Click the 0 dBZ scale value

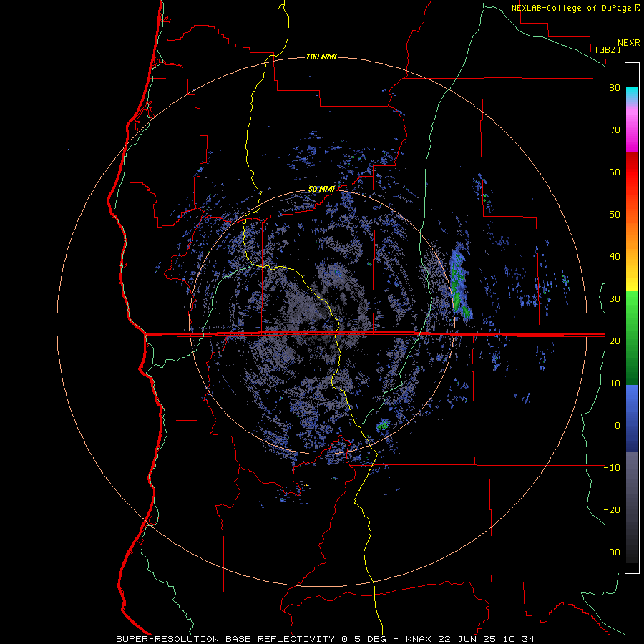click(x=618, y=426)
